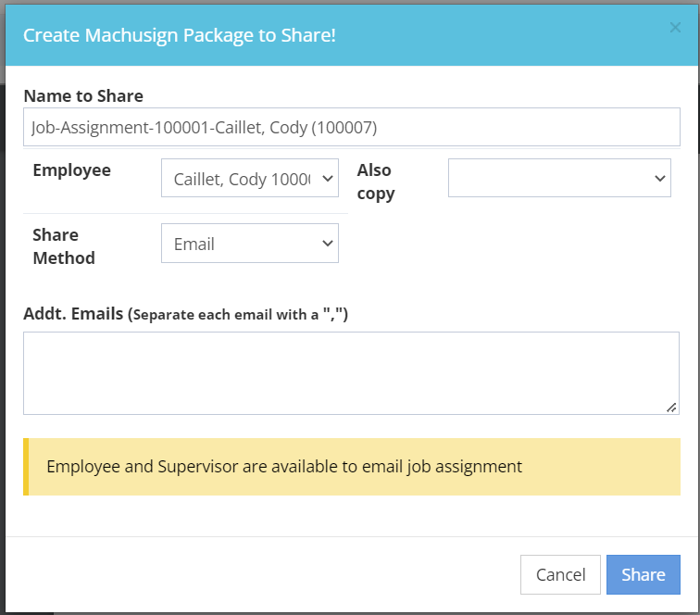Screen dimensions: 700x615
Task: Select the yellow notice about email job assignment
Action: point(352,466)
